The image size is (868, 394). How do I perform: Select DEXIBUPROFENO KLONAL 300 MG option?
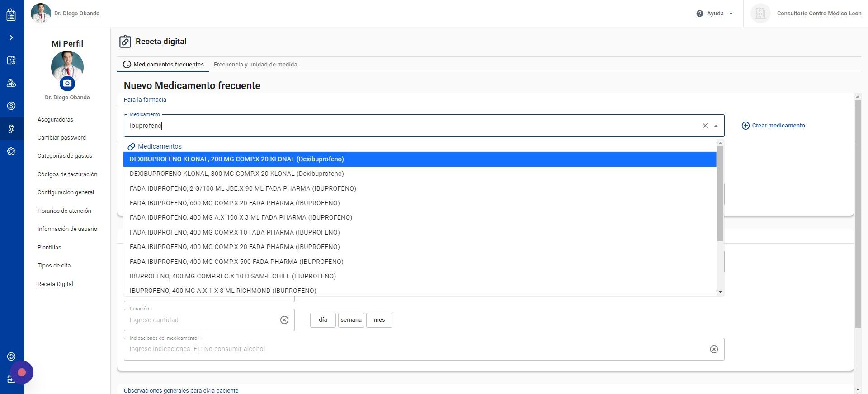(x=420, y=174)
